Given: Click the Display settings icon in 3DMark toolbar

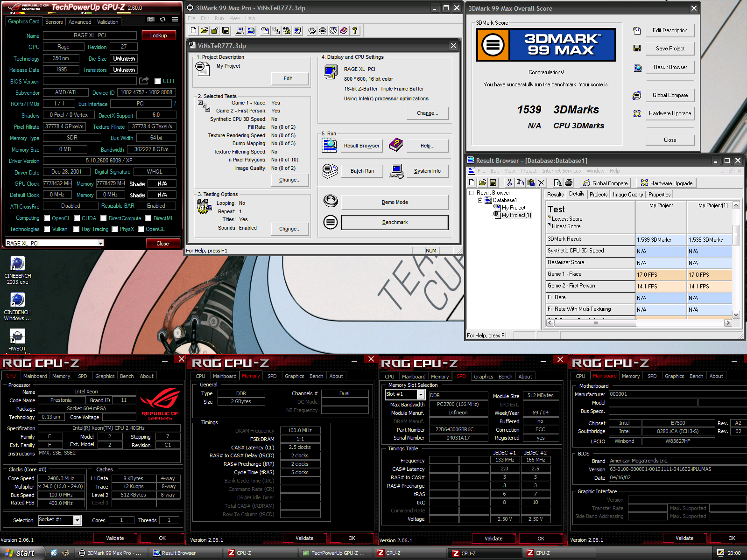Looking at the screenshot, I should tap(296, 30).
